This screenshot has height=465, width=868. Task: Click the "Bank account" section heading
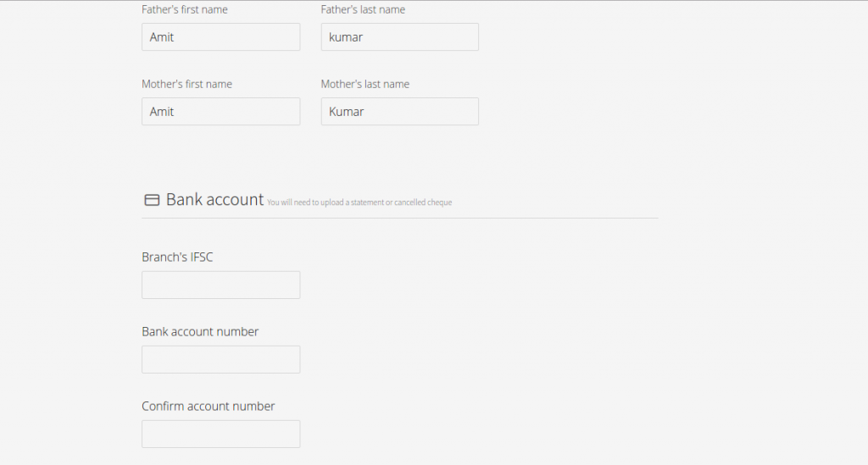coord(214,200)
